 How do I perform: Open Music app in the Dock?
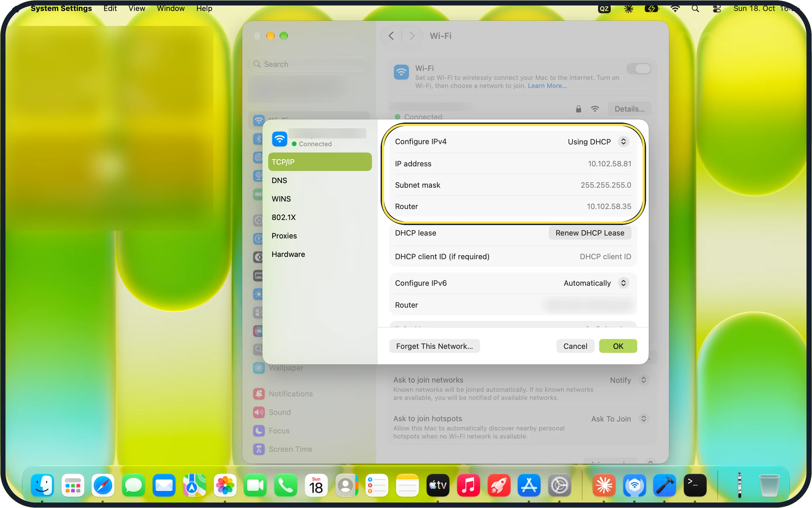pyautogui.click(x=468, y=485)
